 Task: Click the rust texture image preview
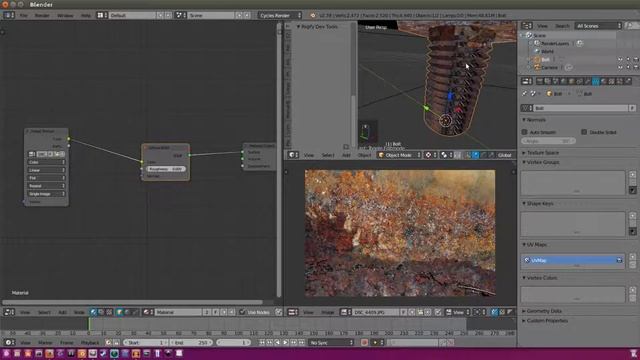[x=400, y=233]
